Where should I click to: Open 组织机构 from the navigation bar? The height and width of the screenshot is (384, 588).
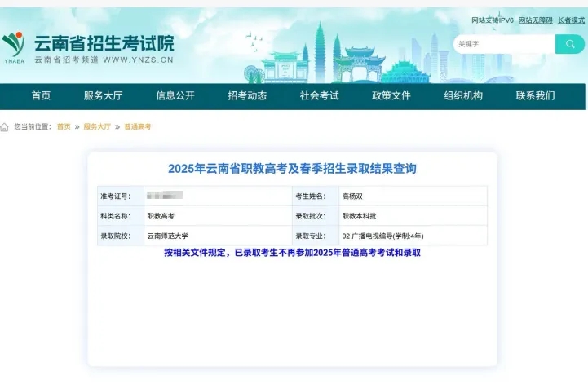point(463,95)
